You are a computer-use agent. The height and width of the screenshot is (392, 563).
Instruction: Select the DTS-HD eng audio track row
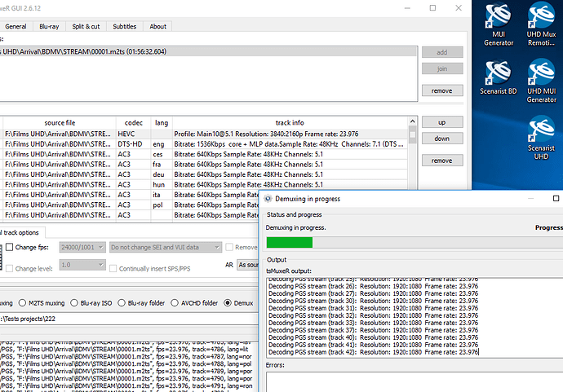tap(204, 144)
